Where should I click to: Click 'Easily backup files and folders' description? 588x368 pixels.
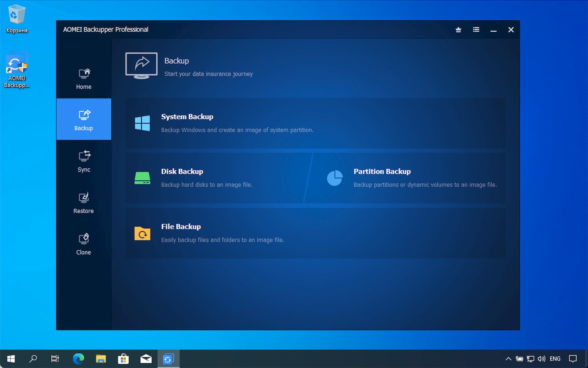click(222, 240)
